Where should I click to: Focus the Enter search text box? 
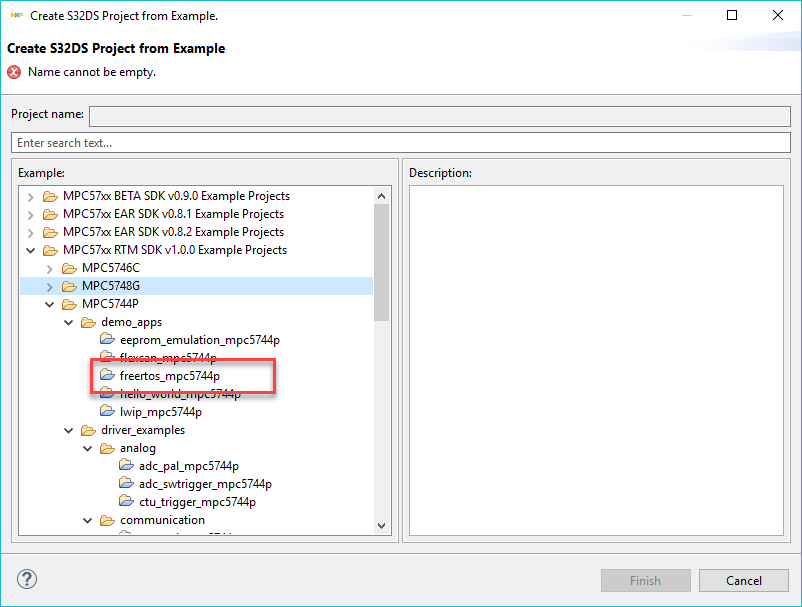click(400, 143)
